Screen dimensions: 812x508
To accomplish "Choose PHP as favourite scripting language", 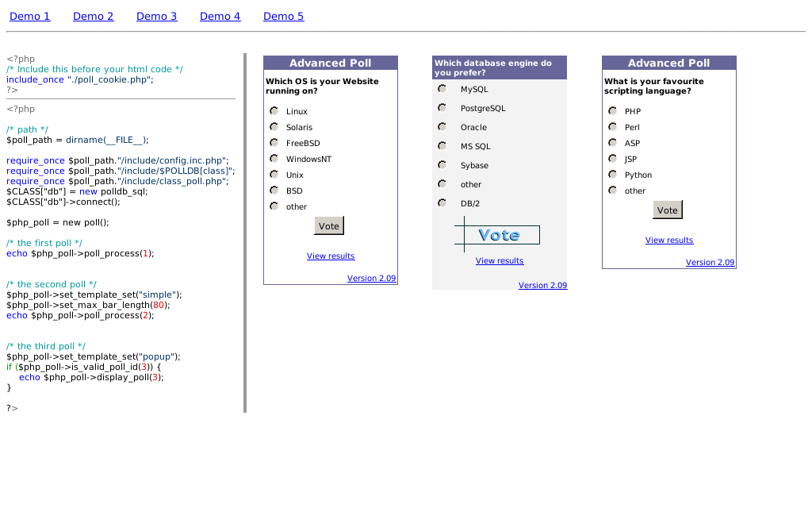I will click(x=612, y=111).
